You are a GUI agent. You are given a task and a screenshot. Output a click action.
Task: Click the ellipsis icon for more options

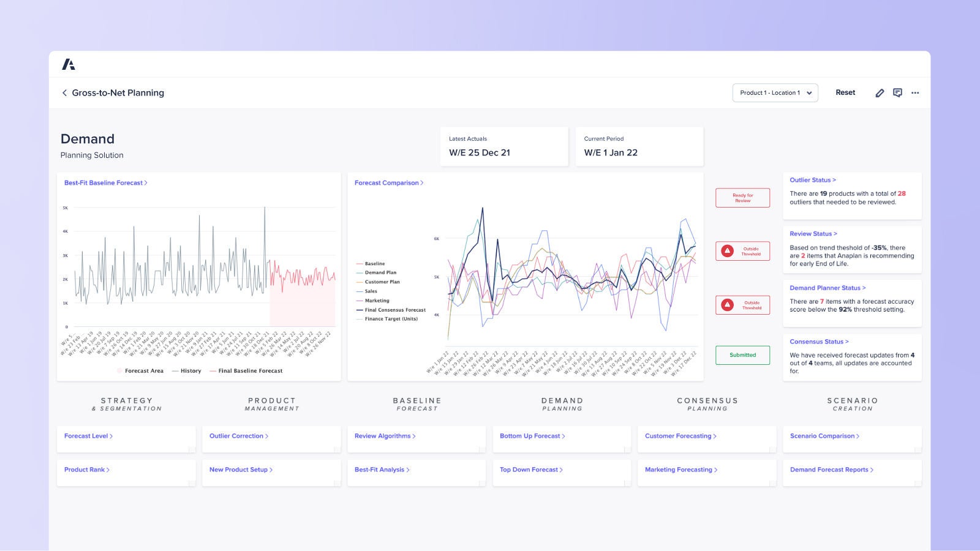pyautogui.click(x=915, y=92)
